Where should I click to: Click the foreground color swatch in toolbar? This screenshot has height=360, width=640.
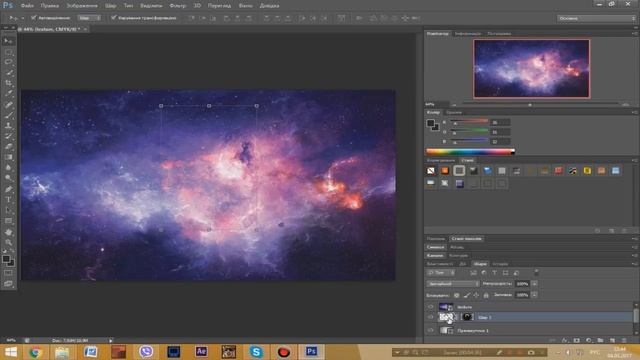pos(6,259)
